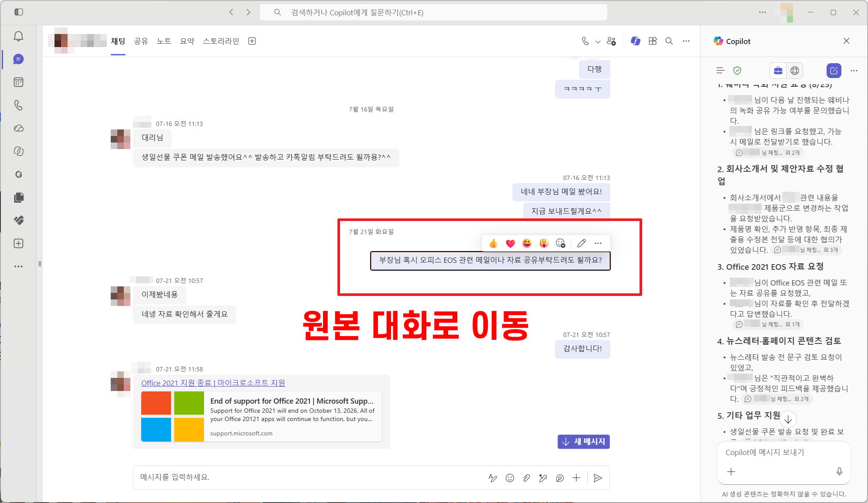Toggle Copilot work mode briefcase button
The image size is (868, 503).
[778, 71]
